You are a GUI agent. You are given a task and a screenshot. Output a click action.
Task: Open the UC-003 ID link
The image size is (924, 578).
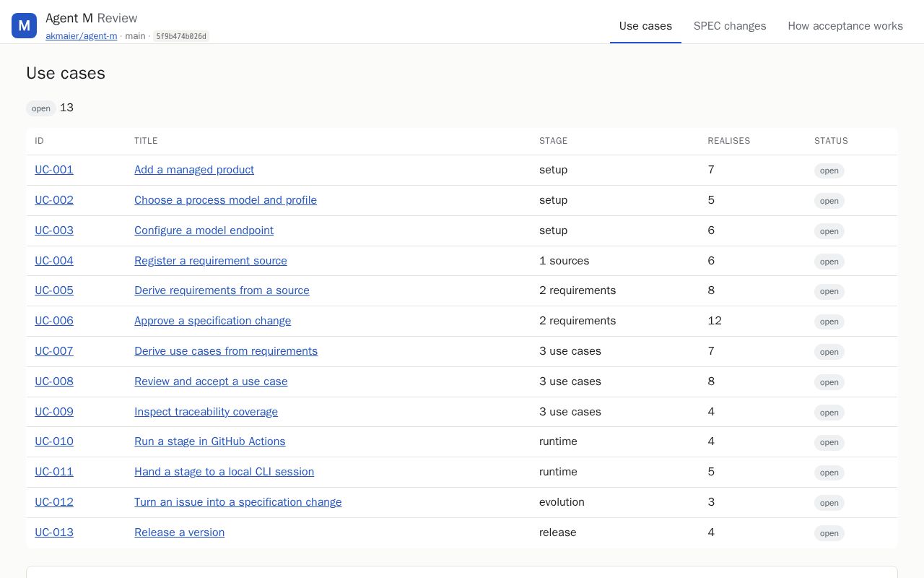point(54,230)
